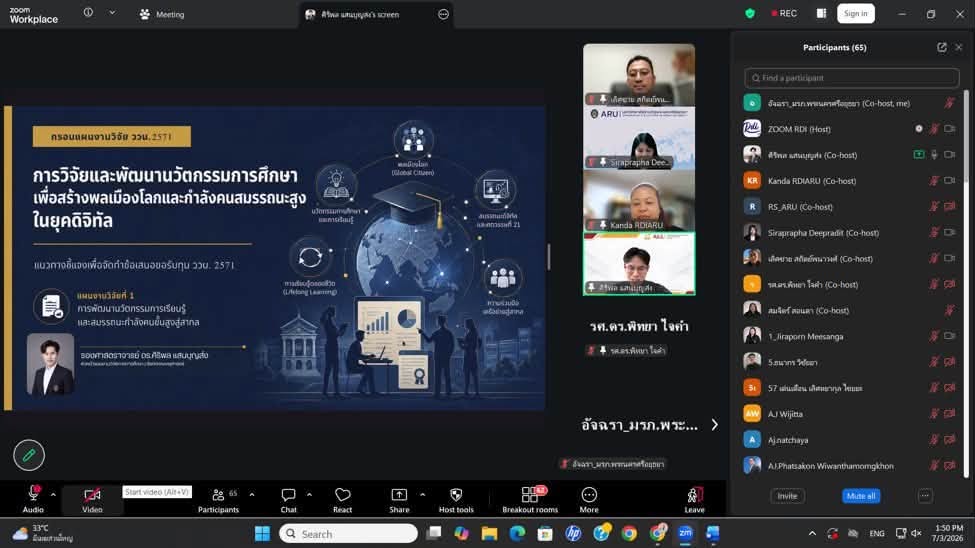Open the More meeting options menu
This screenshot has width=975, height=548.
coord(589,499)
